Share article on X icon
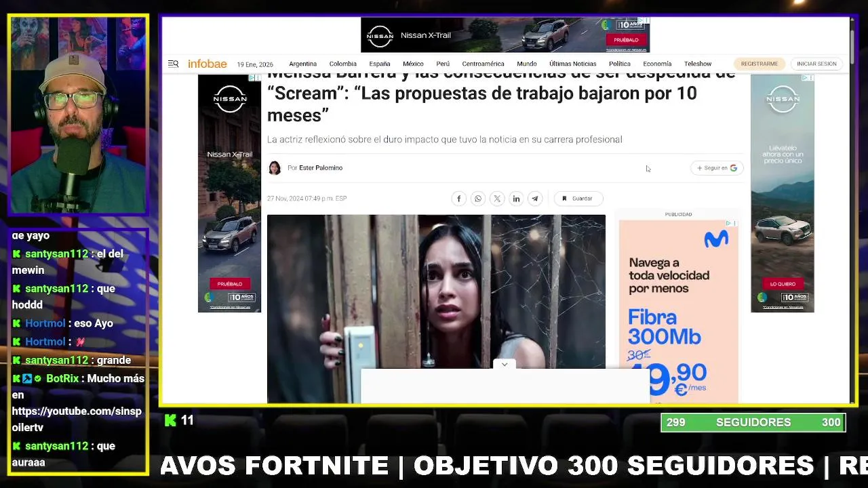 pos(497,199)
